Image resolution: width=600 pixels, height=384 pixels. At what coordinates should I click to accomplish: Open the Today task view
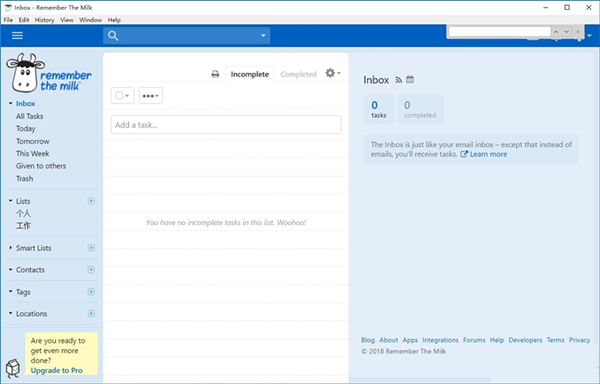26,129
